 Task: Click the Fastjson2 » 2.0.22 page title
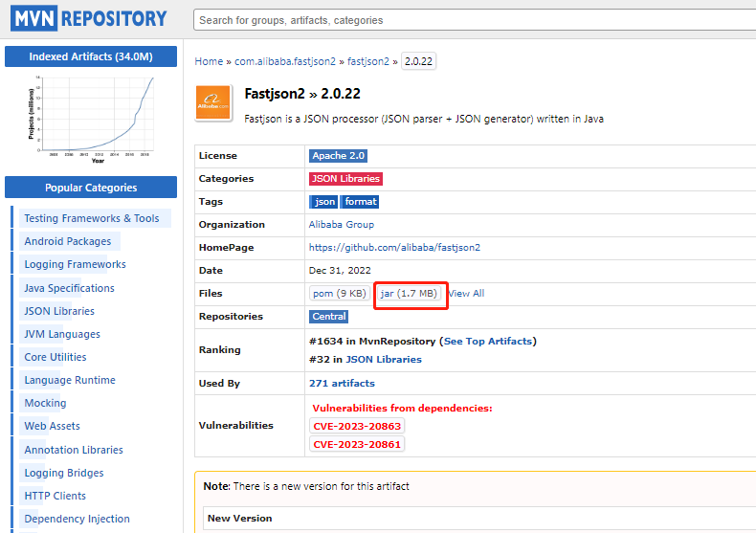click(302, 94)
